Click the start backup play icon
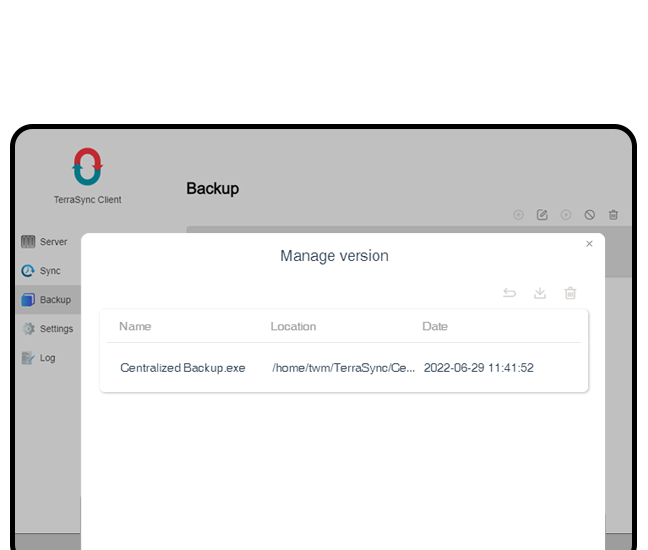 click(566, 215)
